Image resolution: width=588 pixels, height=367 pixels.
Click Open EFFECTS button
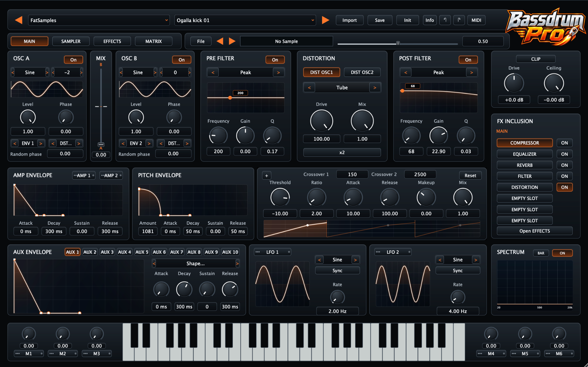click(x=535, y=231)
